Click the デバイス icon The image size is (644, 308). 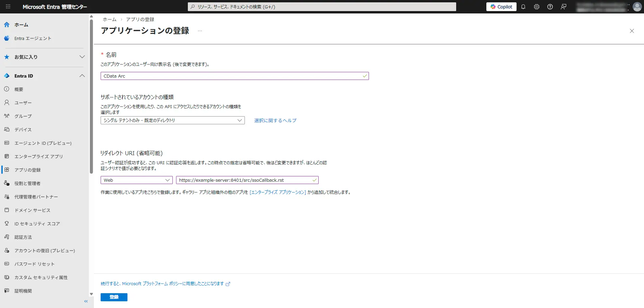(x=7, y=130)
